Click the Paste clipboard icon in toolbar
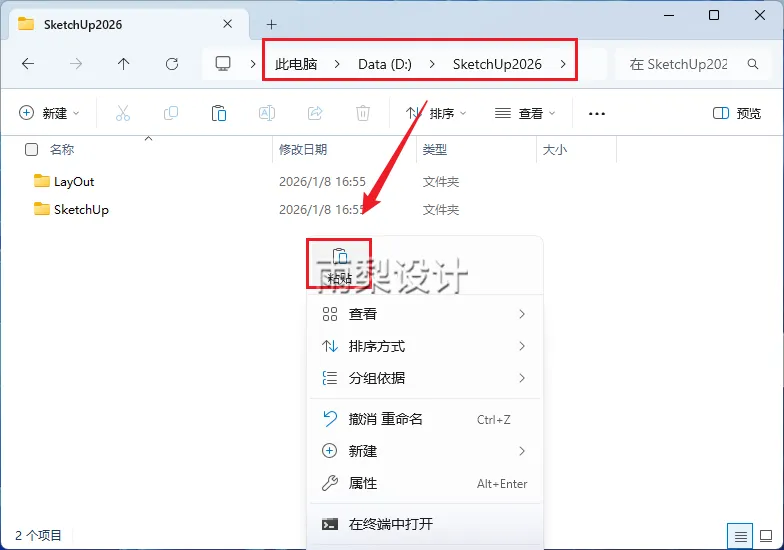The height and width of the screenshot is (550, 784). point(218,114)
